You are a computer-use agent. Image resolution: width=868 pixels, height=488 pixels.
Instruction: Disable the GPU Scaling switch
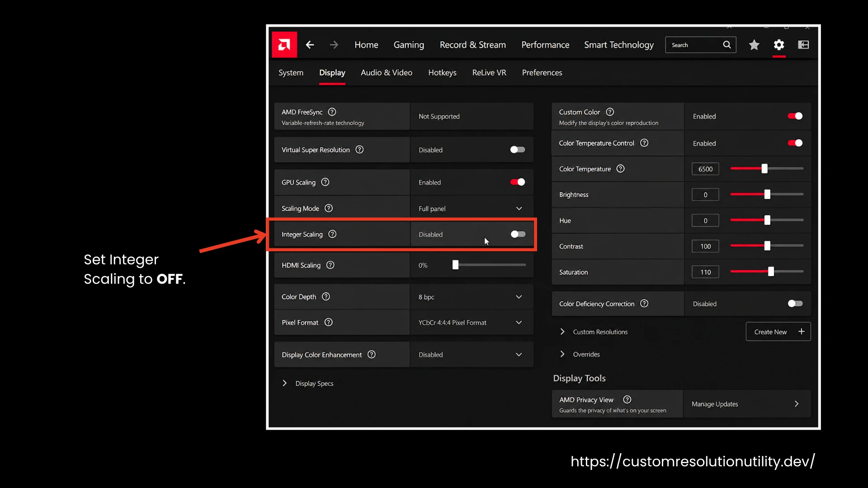point(518,182)
